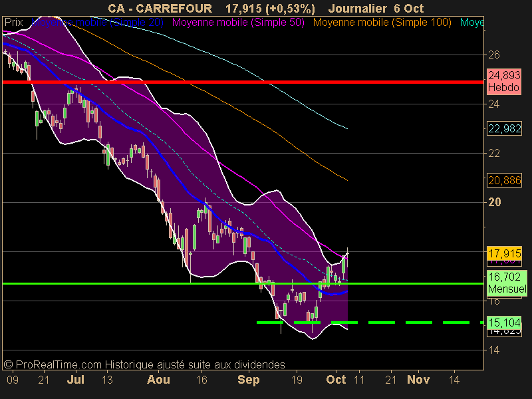Click the Oct date axis label
The image size is (532, 399).
[336, 379]
